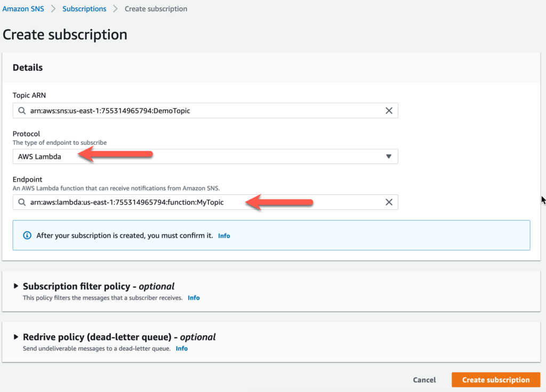Click the info circle icon in confirmation notice
The width and height of the screenshot is (546, 392).
coord(27,235)
